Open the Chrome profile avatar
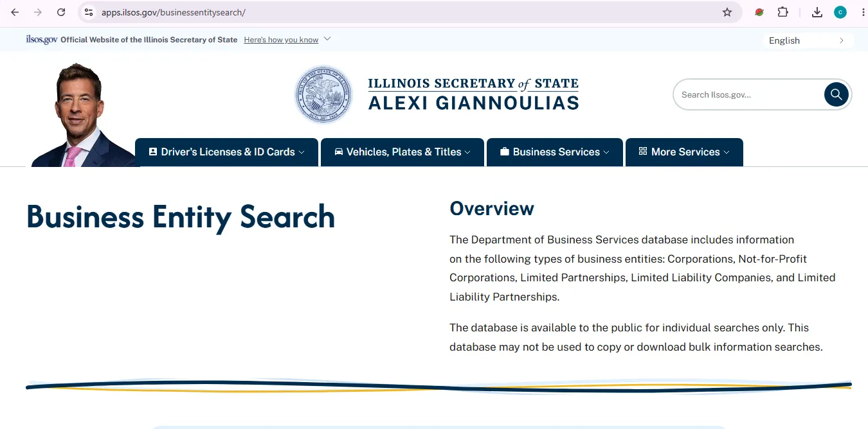Viewport: 868px width, 429px height. coord(840,12)
